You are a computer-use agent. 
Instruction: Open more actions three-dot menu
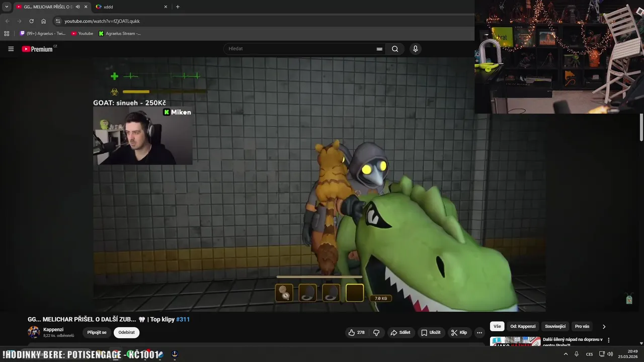click(479, 332)
